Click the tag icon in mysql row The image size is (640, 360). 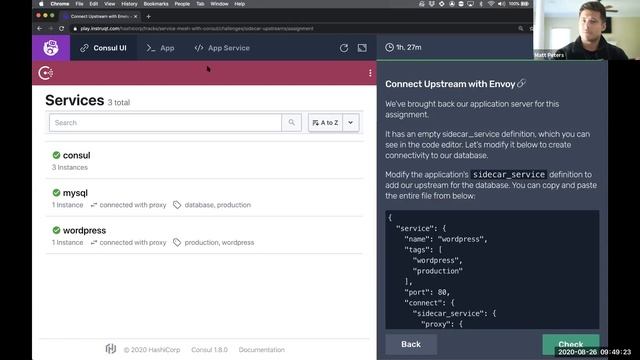pos(177,205)
